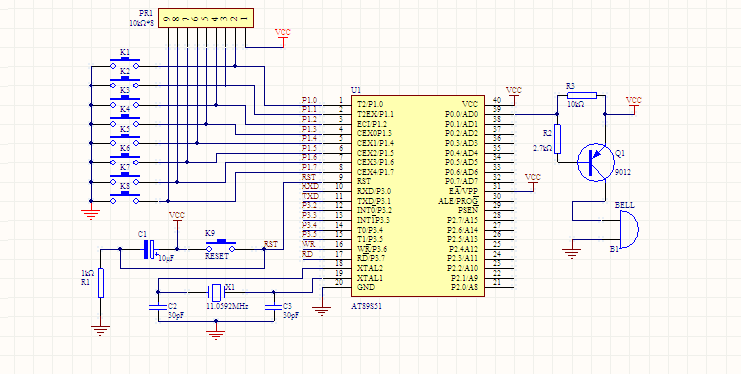Click the ground symbol below K8 switches
Screen dimensions: 741x374
click(x=91, y=214)
